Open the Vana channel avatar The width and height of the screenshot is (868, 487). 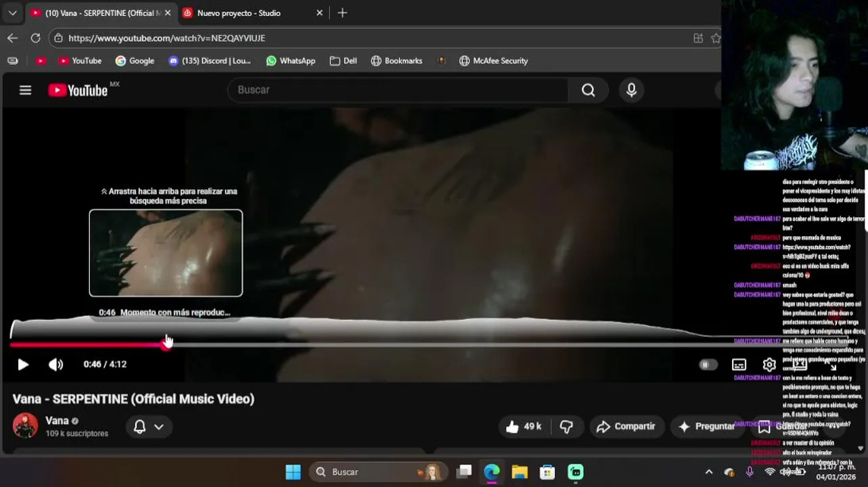[25, 425]
